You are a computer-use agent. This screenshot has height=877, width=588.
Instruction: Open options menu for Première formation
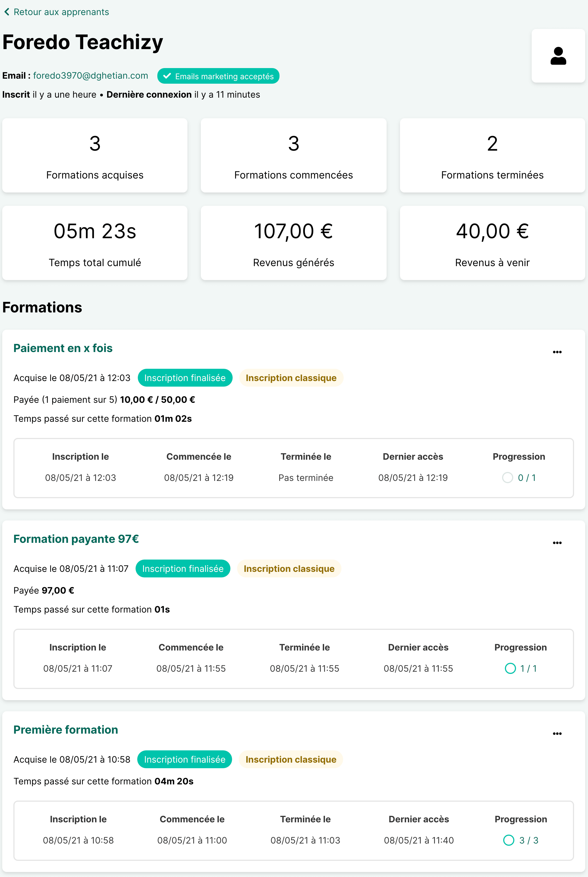coord(557,733)
